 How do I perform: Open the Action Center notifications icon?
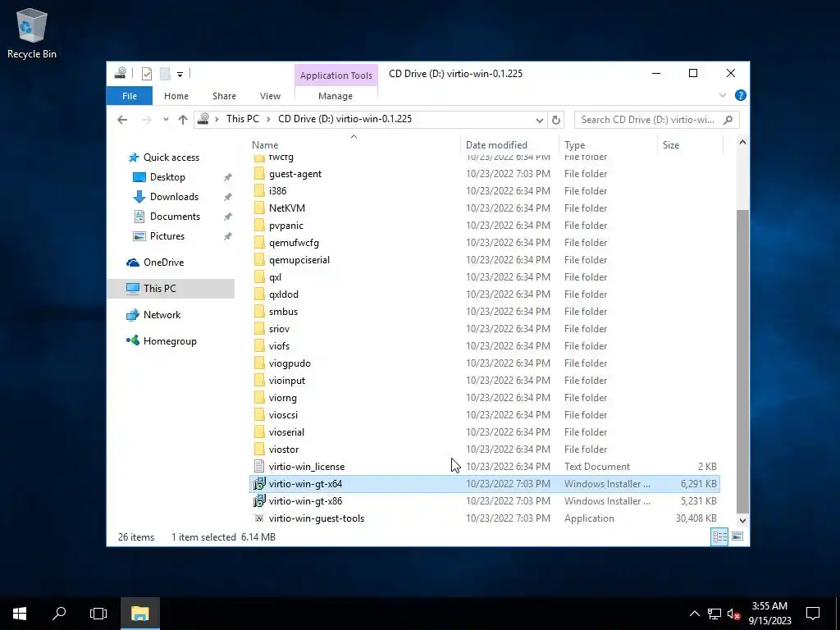tap(813, 614)
